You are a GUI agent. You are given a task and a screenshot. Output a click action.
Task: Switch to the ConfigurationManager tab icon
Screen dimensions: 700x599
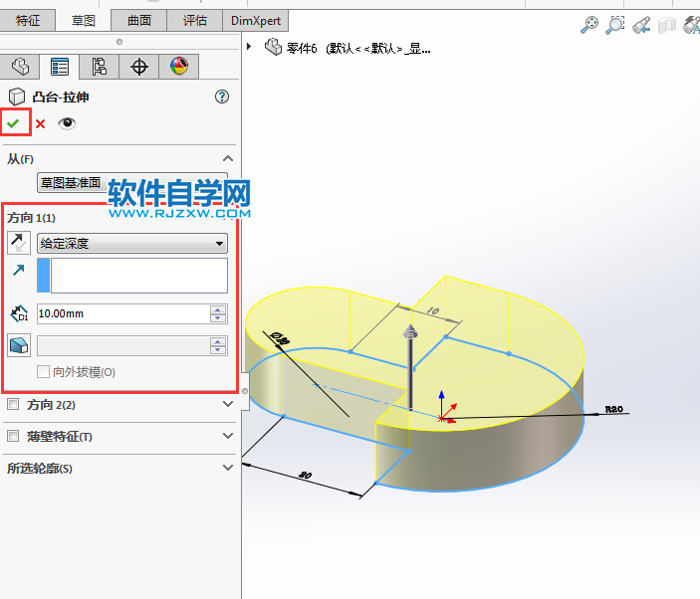pos(99,67)
